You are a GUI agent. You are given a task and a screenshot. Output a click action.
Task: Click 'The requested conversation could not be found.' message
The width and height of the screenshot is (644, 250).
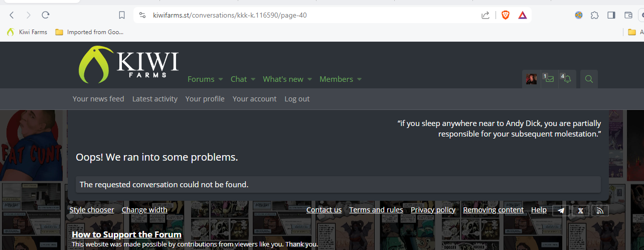164,184
